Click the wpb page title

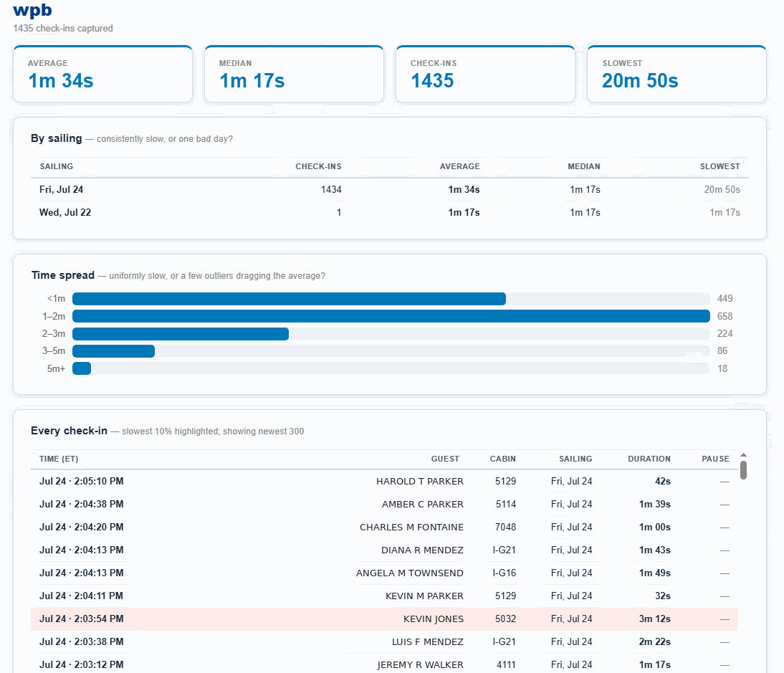pyautogui.click(x=32, y=10)
